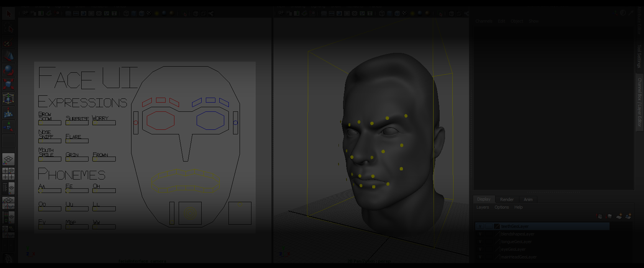Toggle visibility of blendshapesLayer

(480, 234)
